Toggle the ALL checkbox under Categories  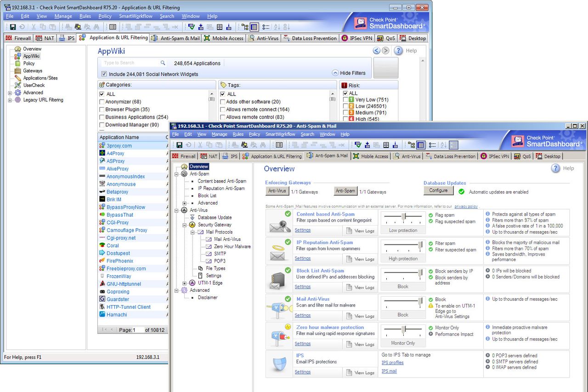102,94
